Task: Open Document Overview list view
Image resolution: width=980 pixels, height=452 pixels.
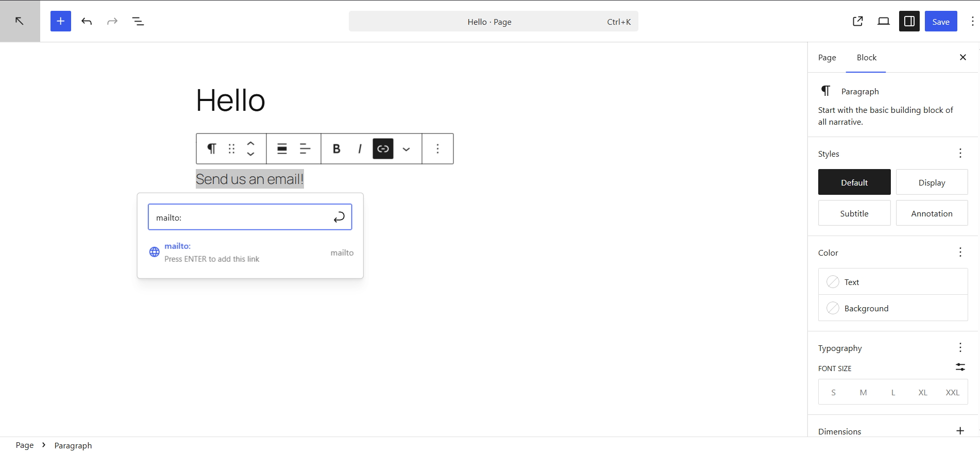Action: [x=138, y=21]
